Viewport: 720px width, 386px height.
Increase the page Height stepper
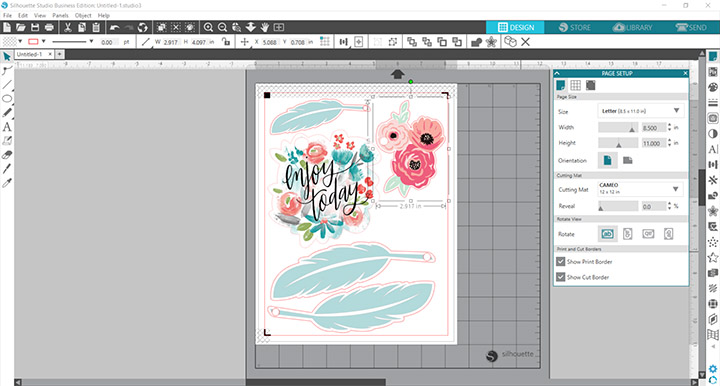[669, 141]
